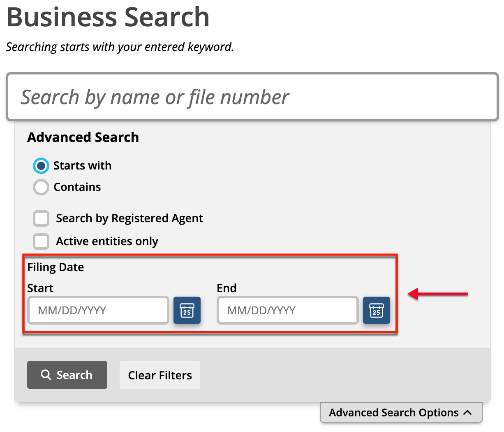The height and width of the screenshot is (432, 504).
Task: Click into the End filing date field
Action: pos(288,310)
